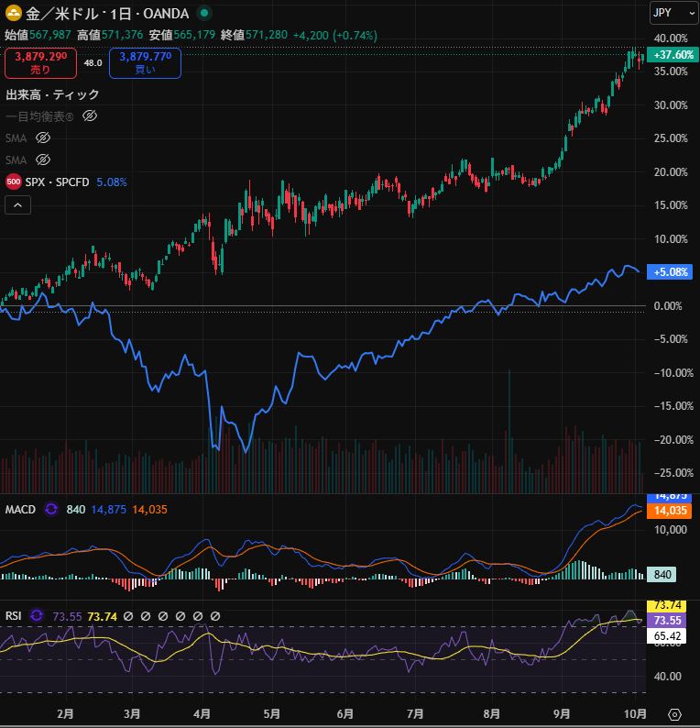Click the red SPX 500 badge icon
This screenshot has height=728, width=700.
14,182
